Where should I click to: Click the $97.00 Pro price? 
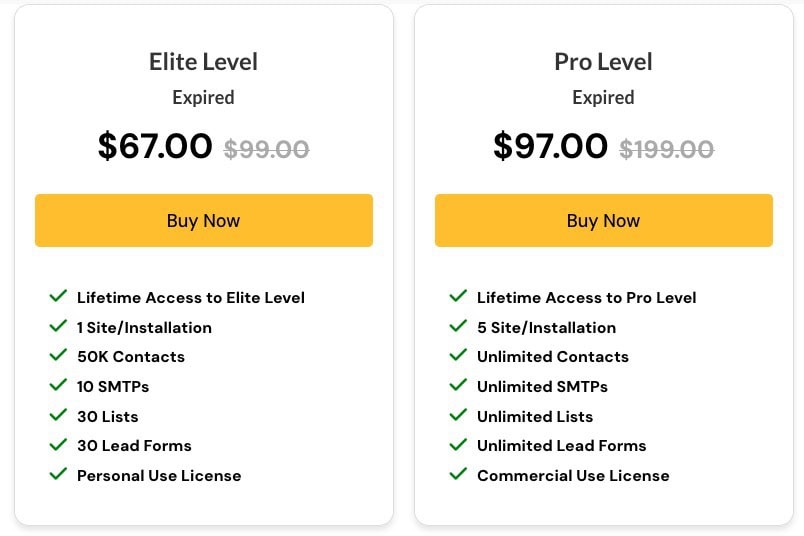(550, 146)
